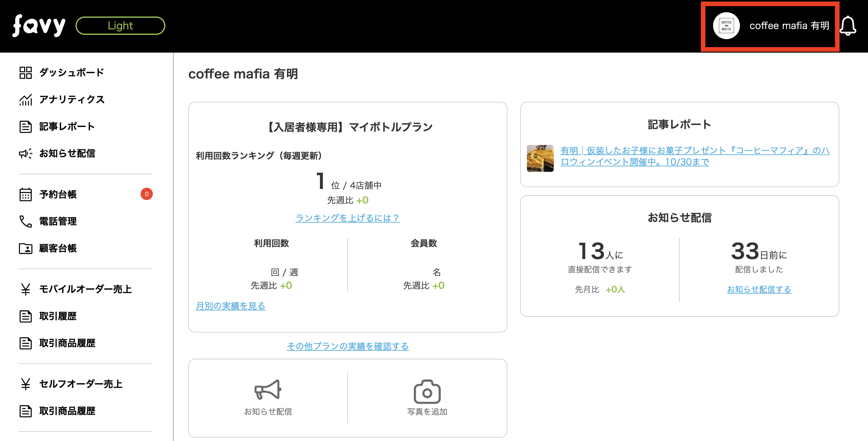This screenshot has width=868, height=441.
Task: Click the 直接配信できます text
Action: click(x=600, y=269)
